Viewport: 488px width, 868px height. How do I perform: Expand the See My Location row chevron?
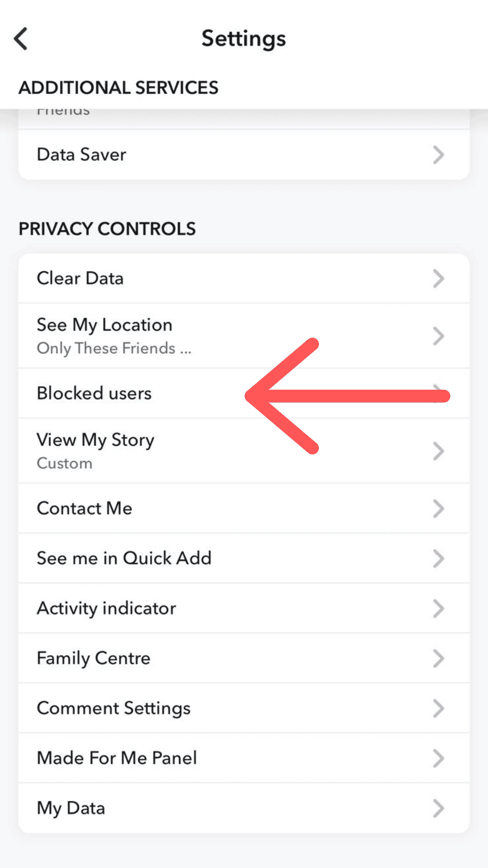coord(438,335)
